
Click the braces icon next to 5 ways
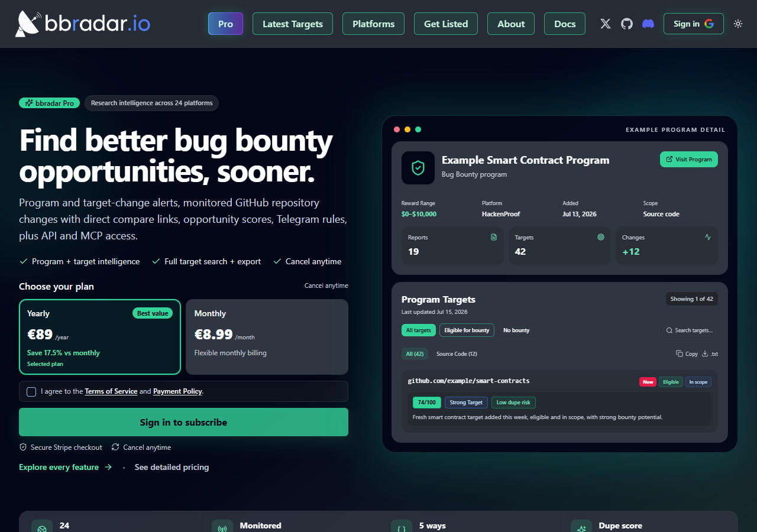click(x=402, y=528)
